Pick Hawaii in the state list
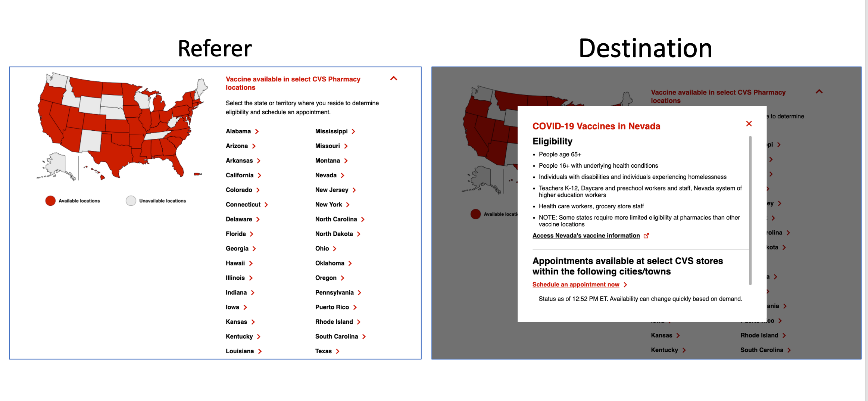This screenshot has width=868, height=401. [x=235, y=263]
